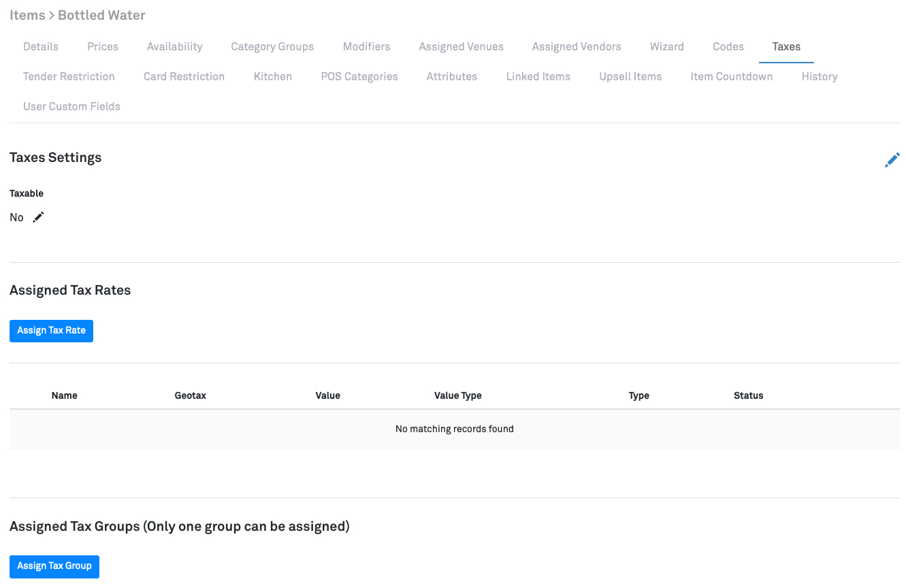Open the User Custom Fields tab
Viewport: 906px width, 588px height.
[71, 107]
